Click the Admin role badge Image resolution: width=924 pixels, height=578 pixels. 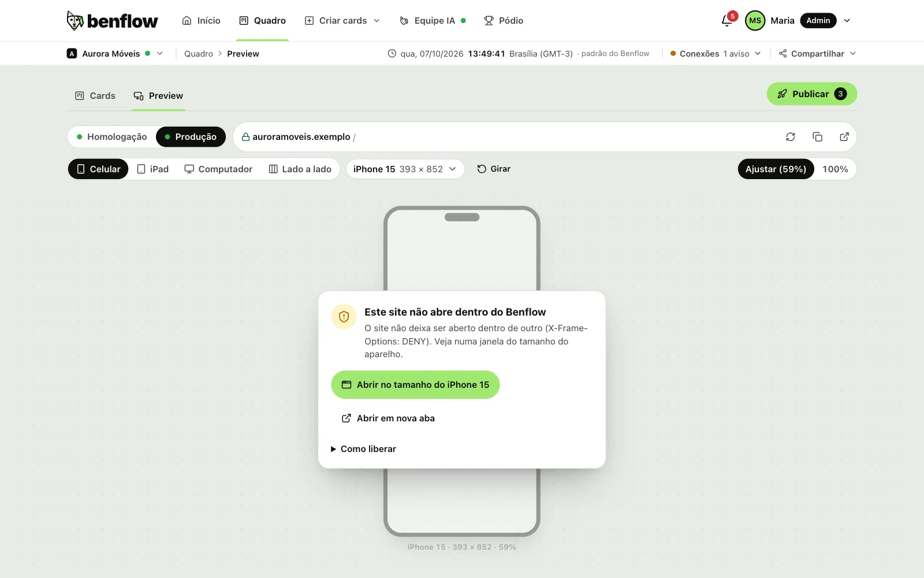pos(818,21)
